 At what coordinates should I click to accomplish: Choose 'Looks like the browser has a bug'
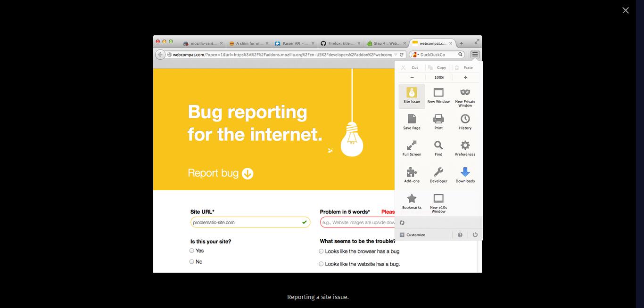point(321,251)
